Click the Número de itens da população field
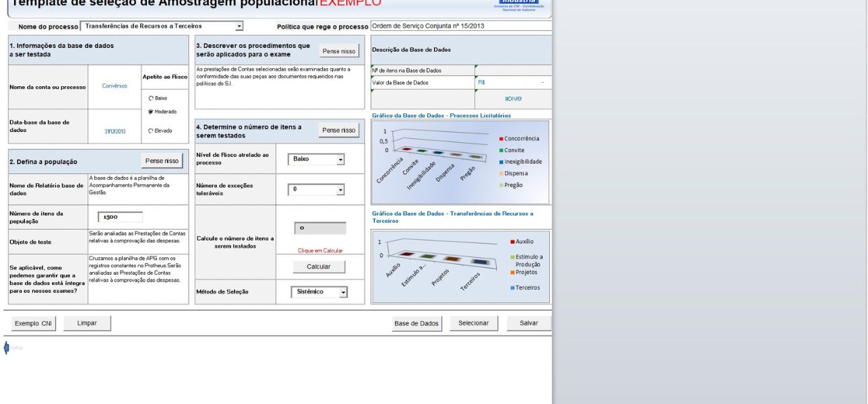The height and width of the screenshot is (404, 868). [x=121, y=217]
